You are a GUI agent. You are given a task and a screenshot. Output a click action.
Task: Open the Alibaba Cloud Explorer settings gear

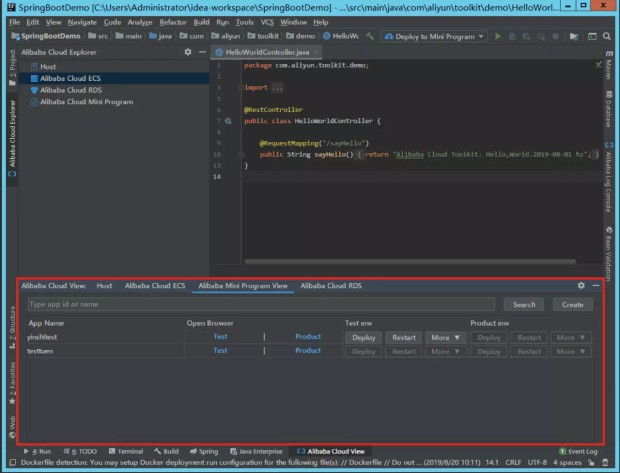(x=187, y=51)
